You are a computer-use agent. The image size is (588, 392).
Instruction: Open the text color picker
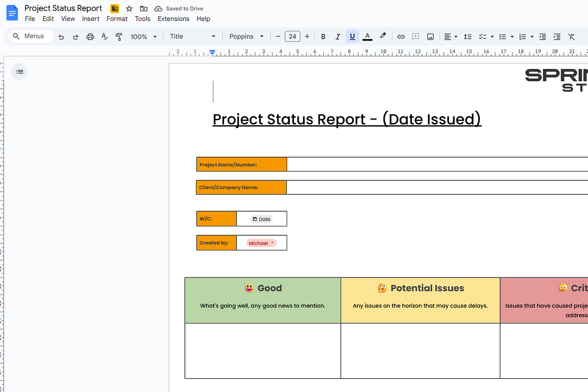pos(367,37)
